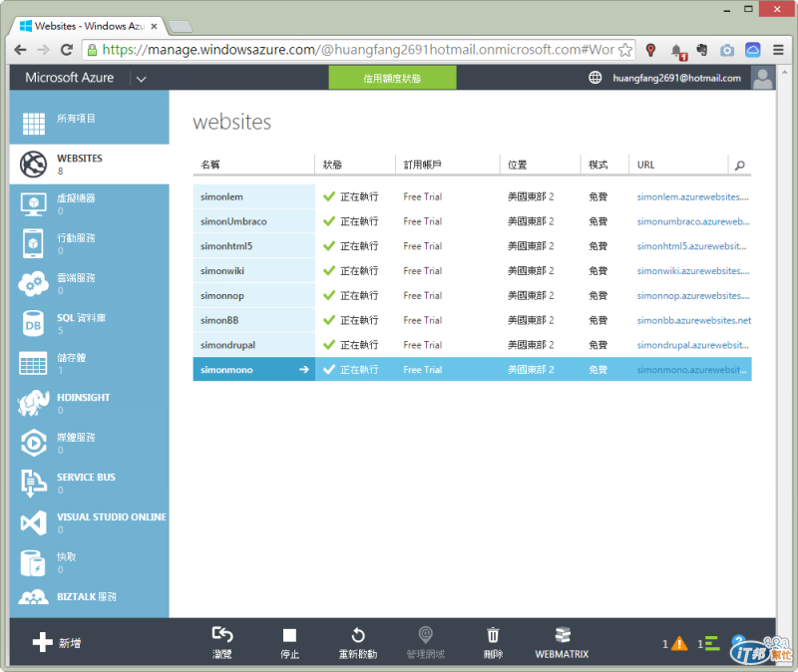798x672 pixels.
Task: Open the Cache cylinder icon
Action: (34, 562)
